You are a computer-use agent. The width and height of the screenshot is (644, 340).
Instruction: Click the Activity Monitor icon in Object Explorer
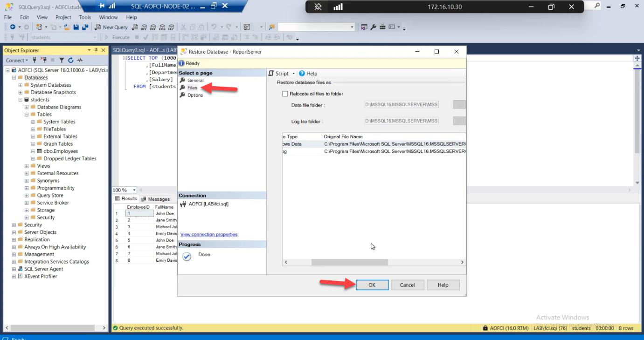coord(80,60)
